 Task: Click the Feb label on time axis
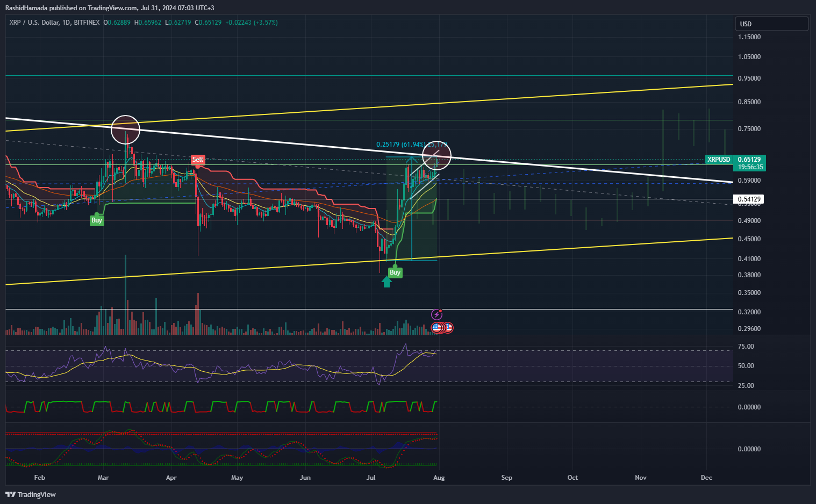(39, 478)
